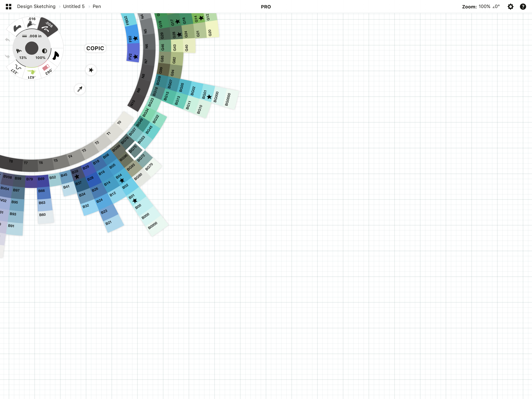Screen dimensions: 532x399
Task: Open the Settings gear
Action: coord(510,6)
